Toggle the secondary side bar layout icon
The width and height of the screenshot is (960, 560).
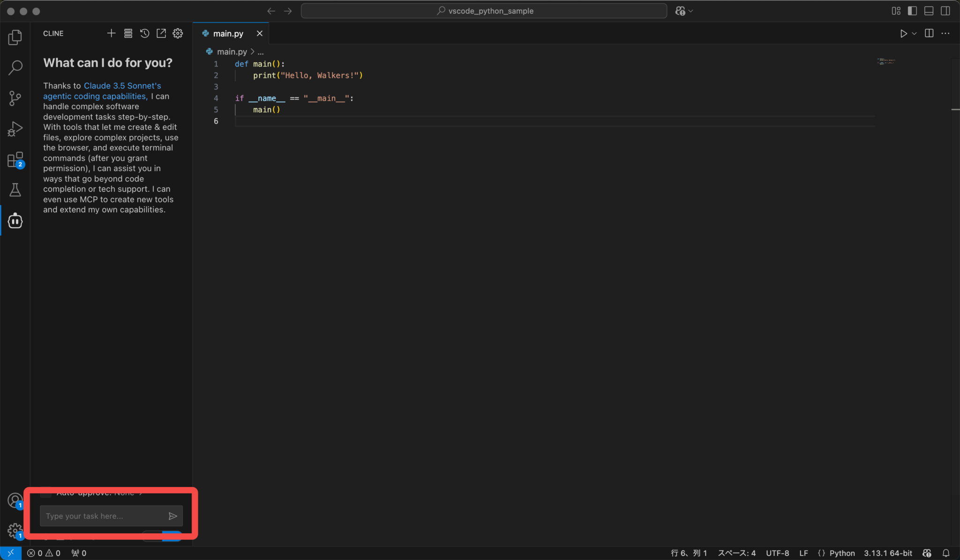(945, 11)
